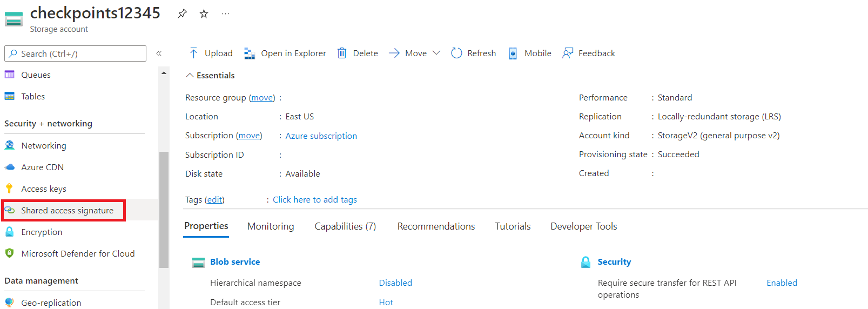Viewport: 868px width, 309px height.
Task: Click the search magnifier icon
Action: 13,53
